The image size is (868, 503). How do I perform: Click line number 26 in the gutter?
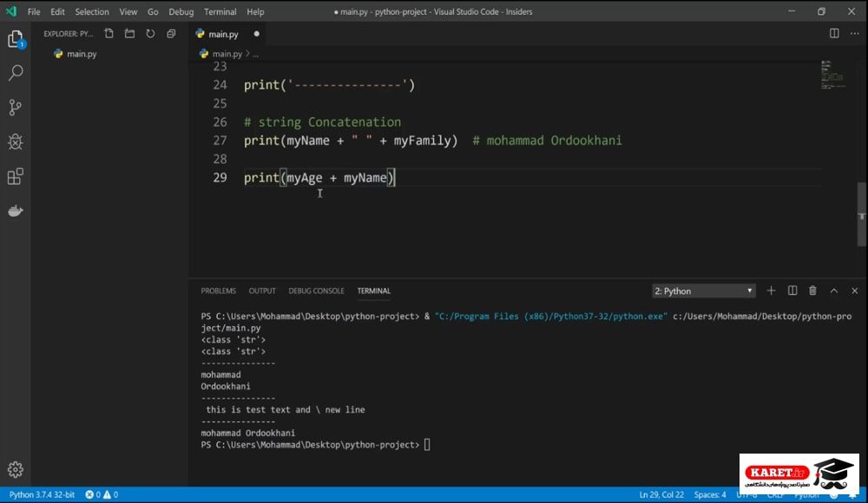(x=220, y=122)
